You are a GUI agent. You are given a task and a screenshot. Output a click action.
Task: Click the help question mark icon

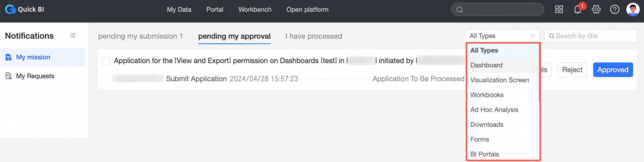pos(615,10)
